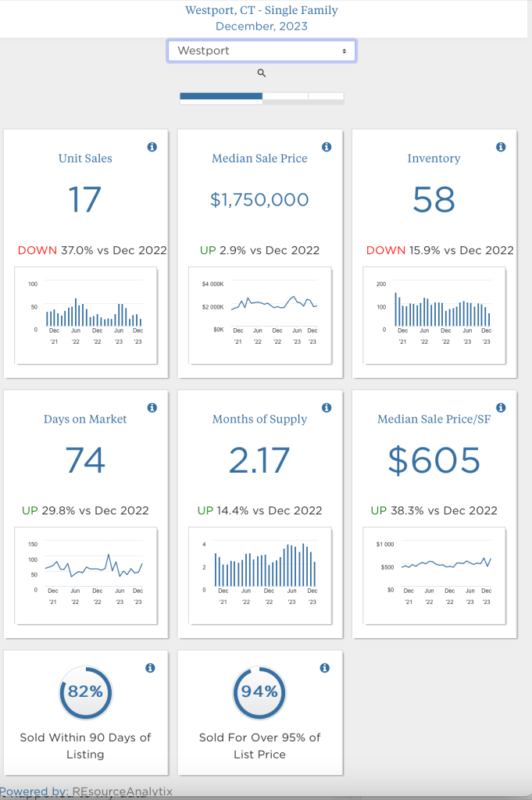Click the Months of Supply bar chart
The image size is (532, 800).
[x=260, y=576]
